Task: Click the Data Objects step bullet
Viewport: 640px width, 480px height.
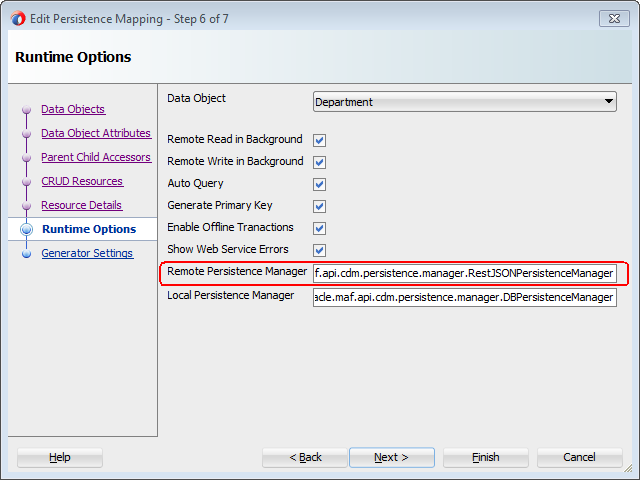Action: pyautogui.click(x=27, y=109)
